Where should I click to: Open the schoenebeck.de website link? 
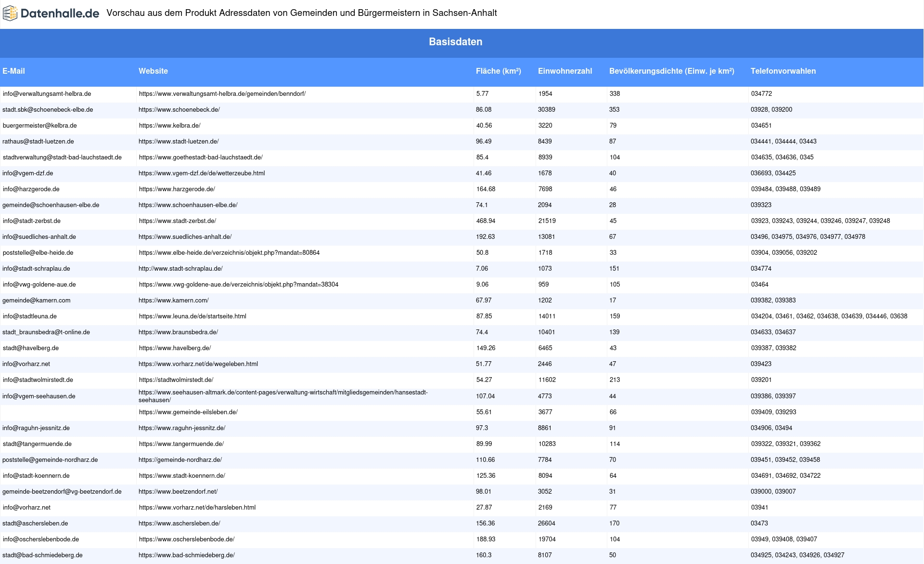(179, 110)
